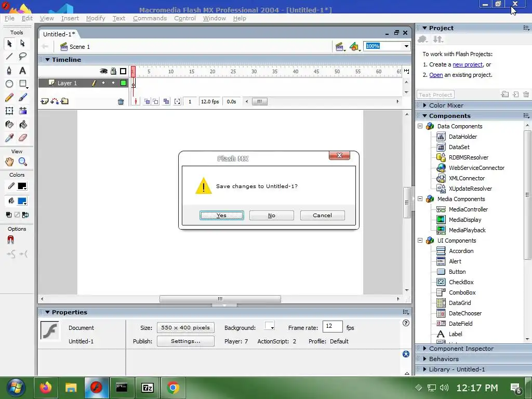Collapse the Components panel
The image size is (532, 399).
click(x=424, y=116)
